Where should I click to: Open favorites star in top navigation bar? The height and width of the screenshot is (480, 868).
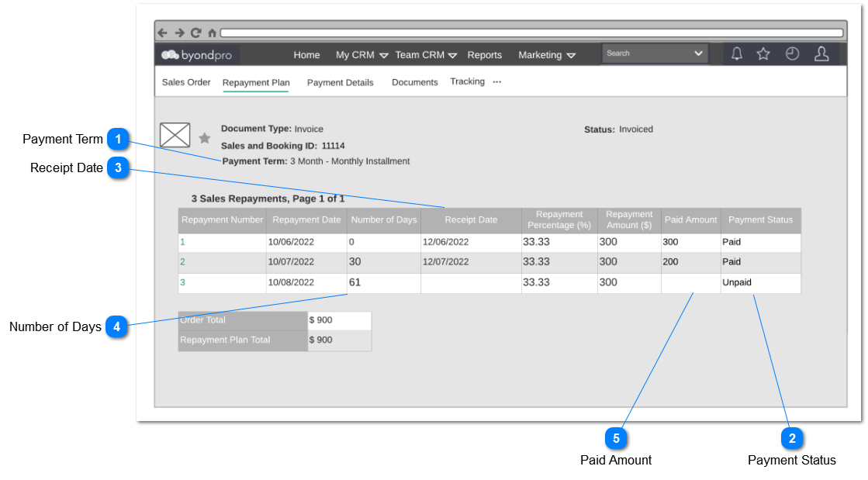(763, 54)
